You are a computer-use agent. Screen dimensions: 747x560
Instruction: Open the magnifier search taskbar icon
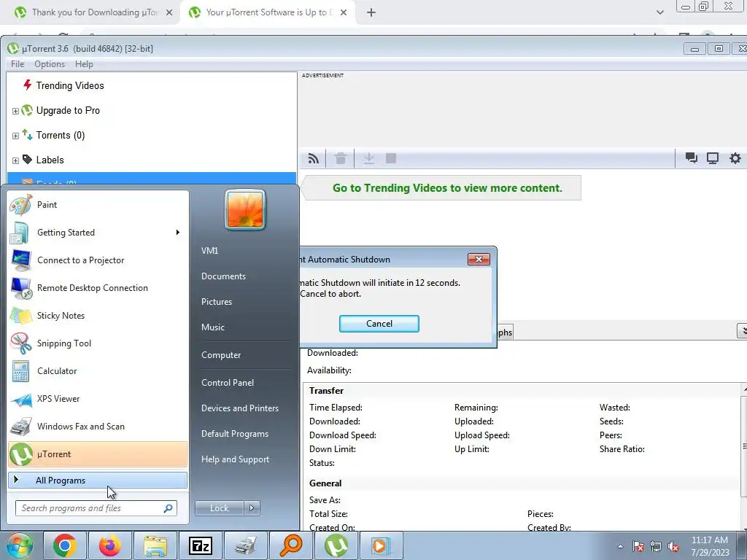click(x=290, y=545)
